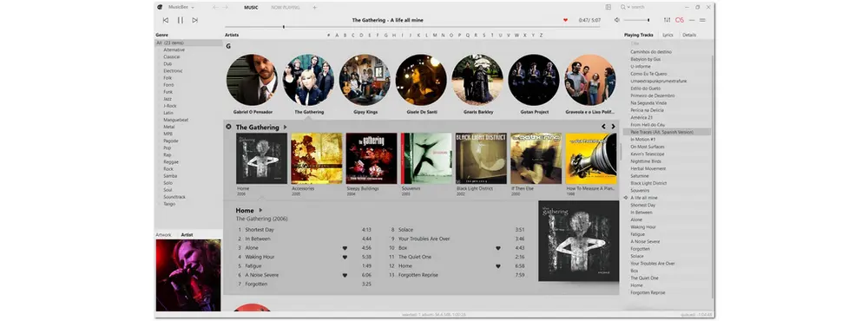868x321 pixels.
Task: Select the Black Light District album cover
Action: [x=481, y=158]
